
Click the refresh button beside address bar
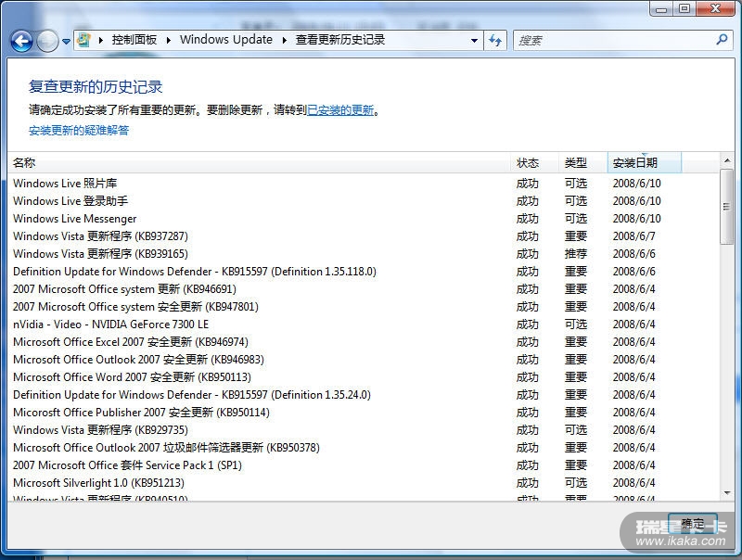point(495,41)
